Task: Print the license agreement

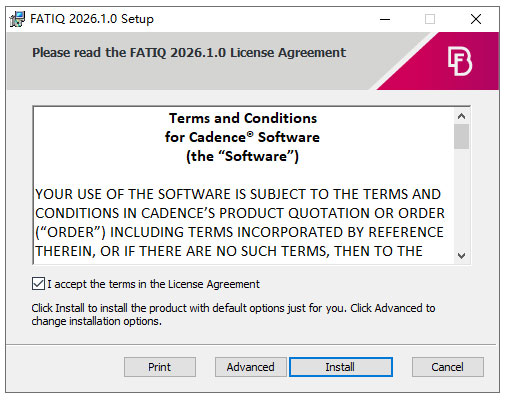Action: [x=160, y=367]
